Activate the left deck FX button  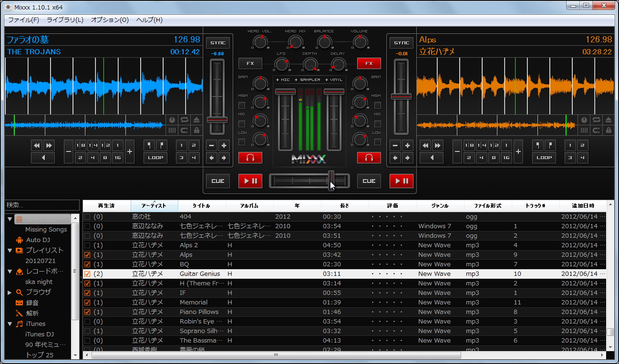click(250, 63)
